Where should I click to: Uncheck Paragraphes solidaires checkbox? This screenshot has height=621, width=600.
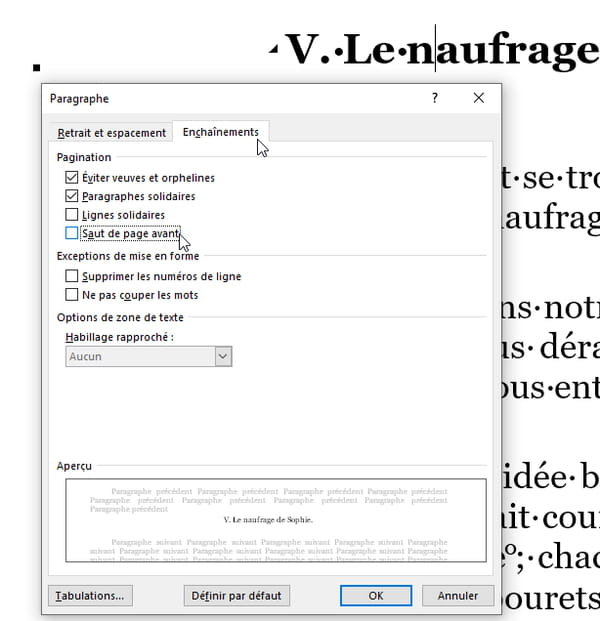pos(72,196)
